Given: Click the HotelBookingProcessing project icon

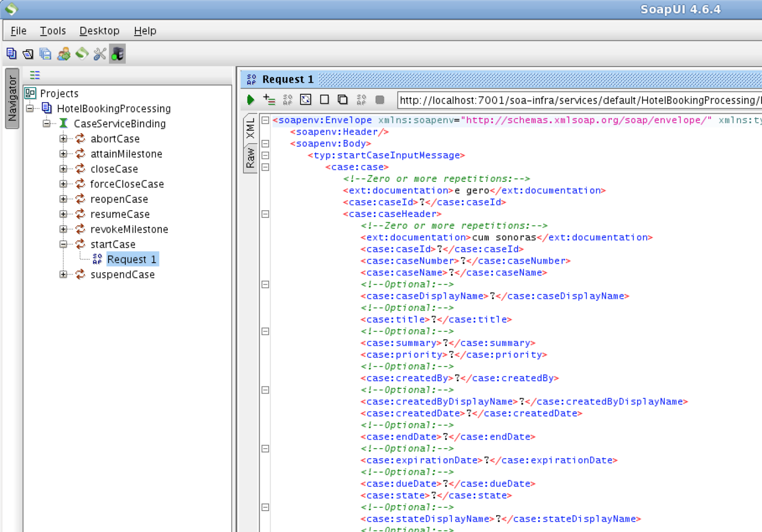Looking at the screenshot, I should click(x=47, y=108).
